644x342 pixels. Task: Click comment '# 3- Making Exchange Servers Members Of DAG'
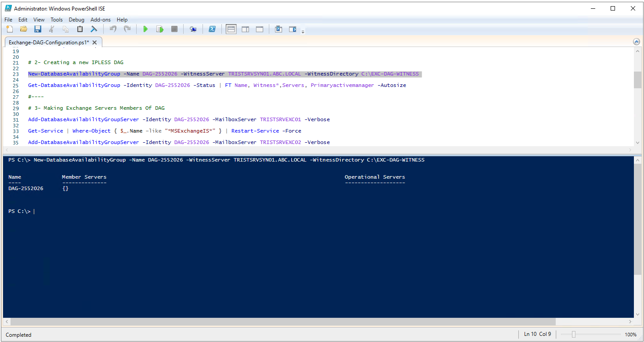[96, 108]
